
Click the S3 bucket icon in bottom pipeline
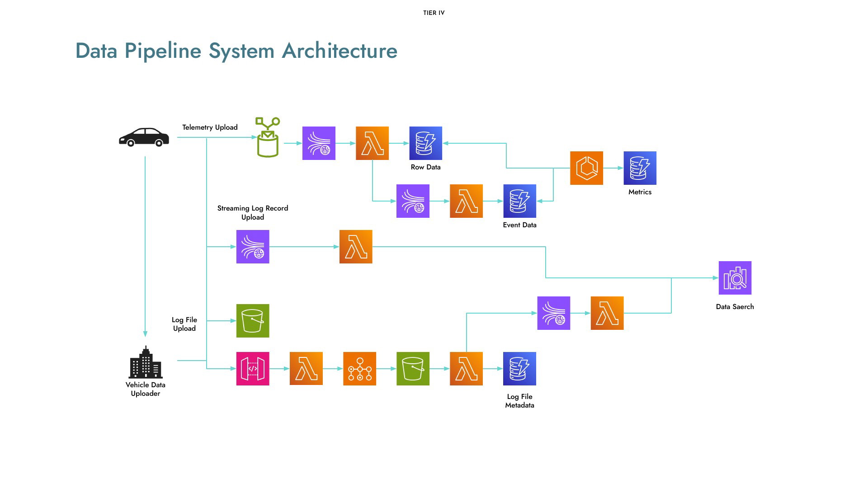tap(413, 369)
